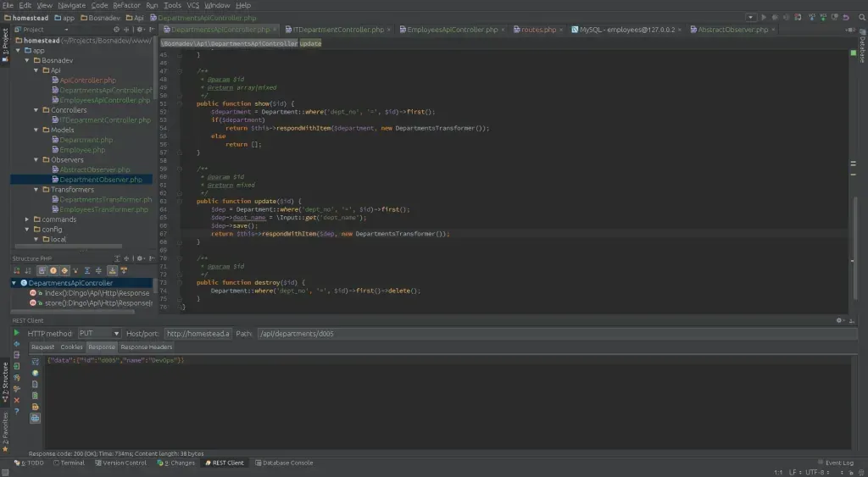Click tool windows toggle at bottom-left corner

tap(5, 472)
